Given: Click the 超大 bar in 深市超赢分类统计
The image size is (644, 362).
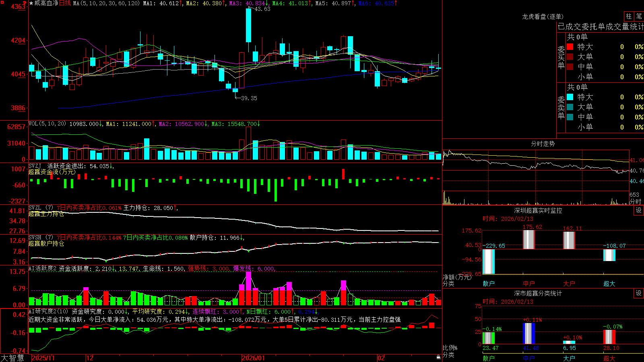Looking at the screenshot, I should [609, 337].
